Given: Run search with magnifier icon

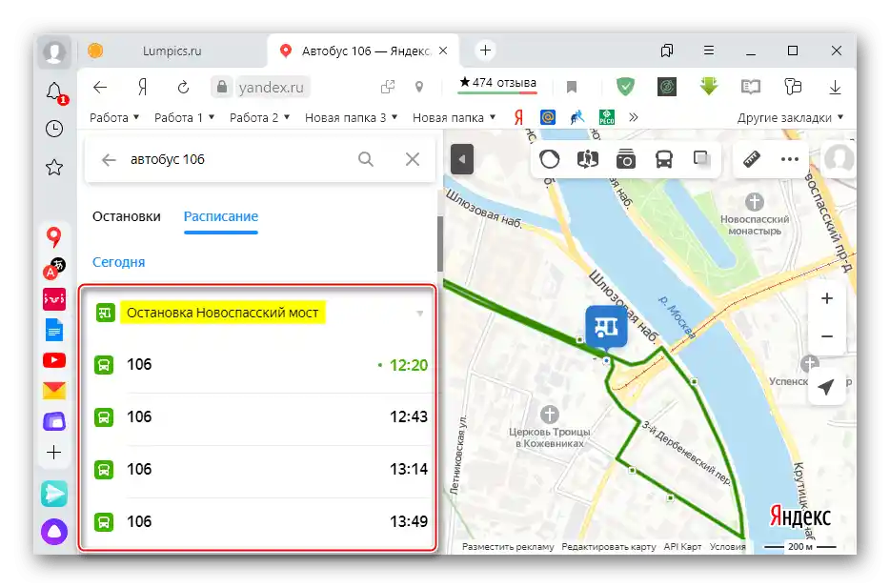Looking at the screenshot, I should [x=366, y=159].
